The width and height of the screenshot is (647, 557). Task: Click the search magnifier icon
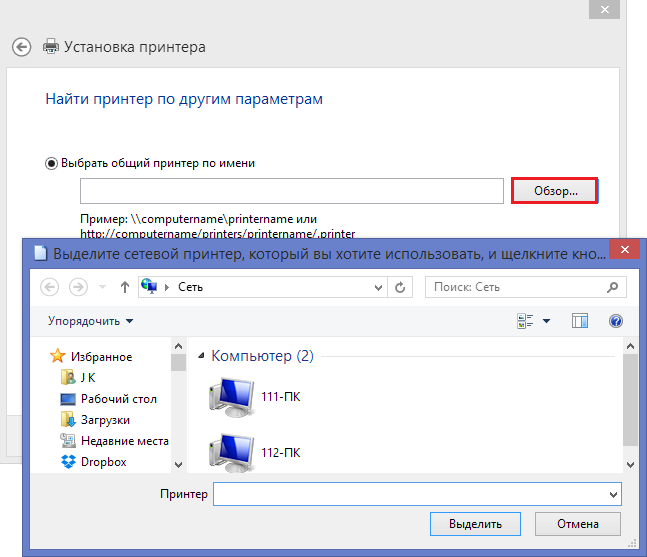tap(612, 287)
